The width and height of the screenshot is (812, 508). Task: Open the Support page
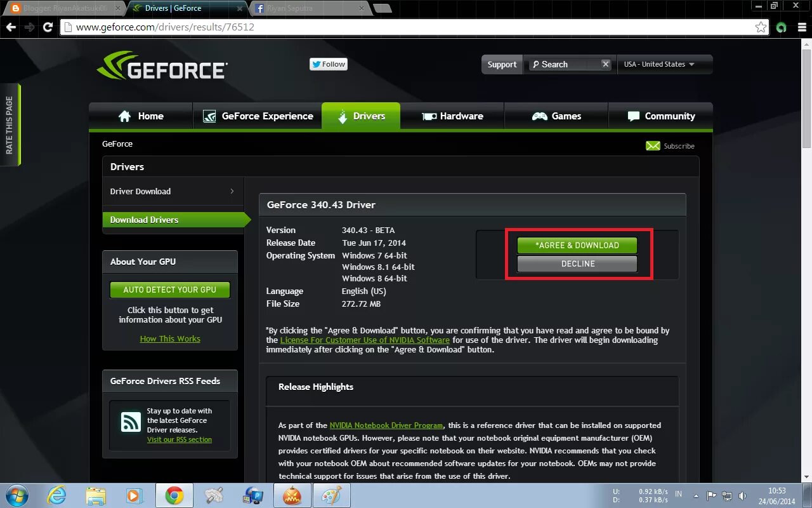point(502,64)
